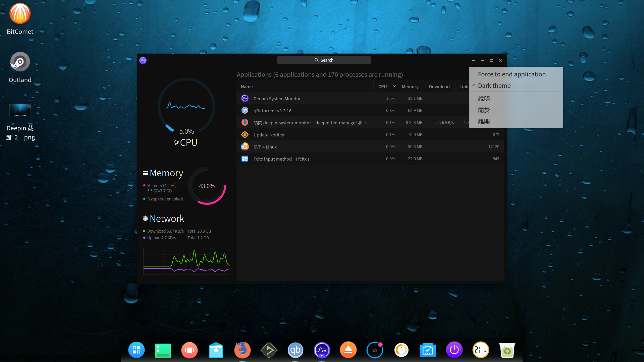Click the Deepin System Monitor dock icon
644x362 pixels.
(322, 350)
